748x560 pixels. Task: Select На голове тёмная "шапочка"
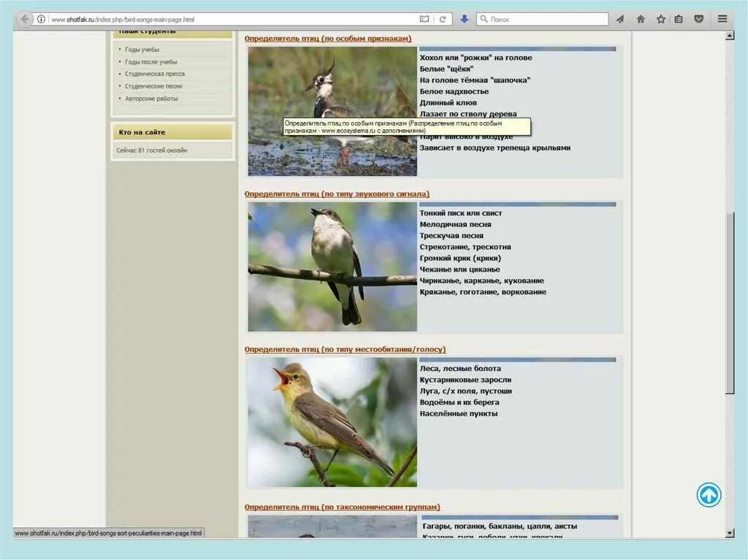[475, 80]
